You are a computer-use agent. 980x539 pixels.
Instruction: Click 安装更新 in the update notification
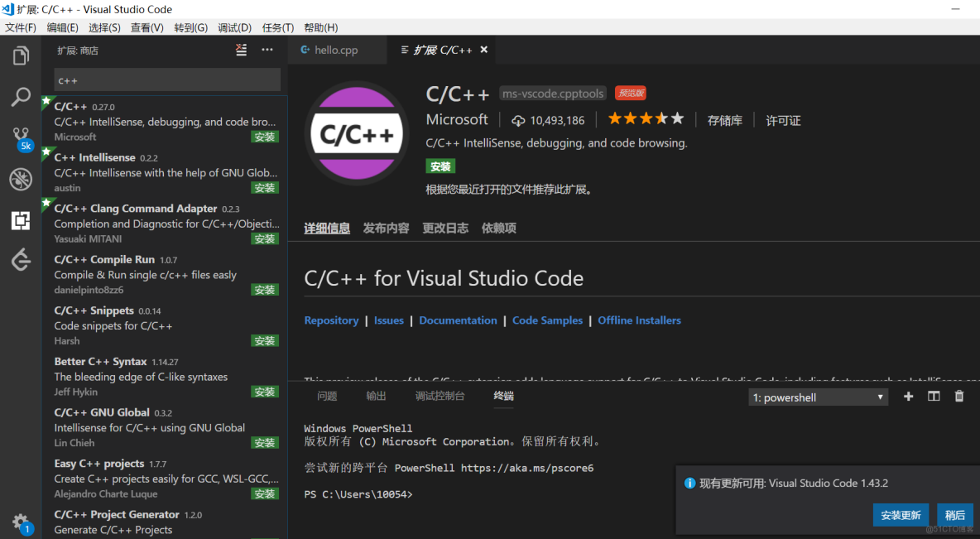pyautogui.click(x=901, y=514)
